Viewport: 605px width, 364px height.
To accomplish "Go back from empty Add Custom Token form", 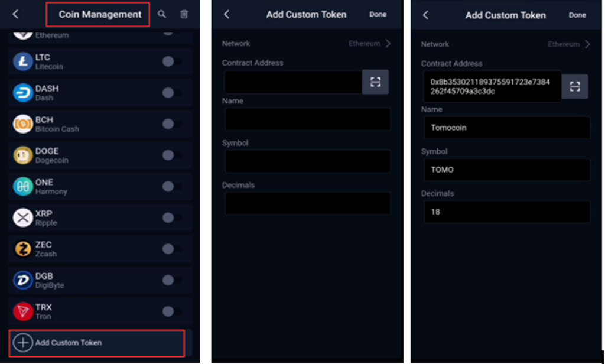I will 227,15.
